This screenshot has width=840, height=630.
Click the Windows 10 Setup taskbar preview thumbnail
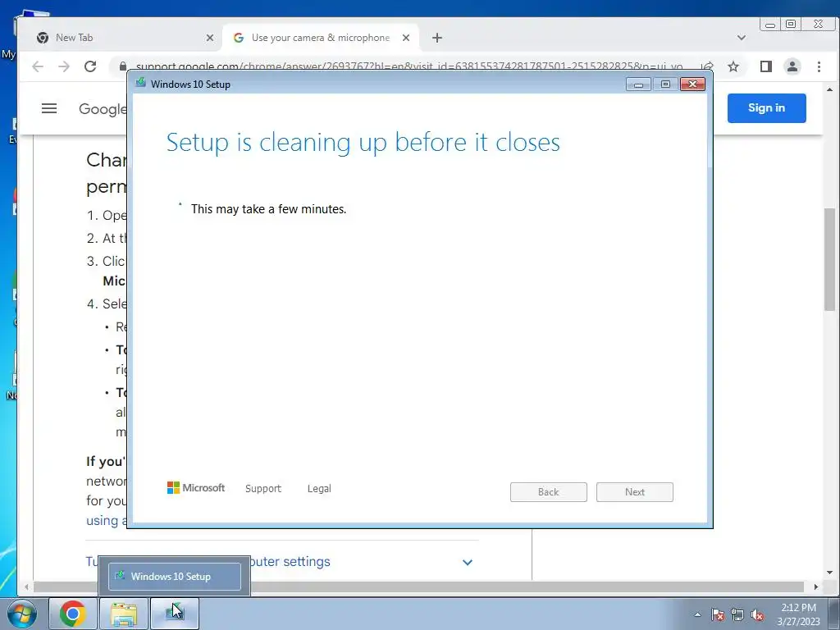tap(175, 577)
